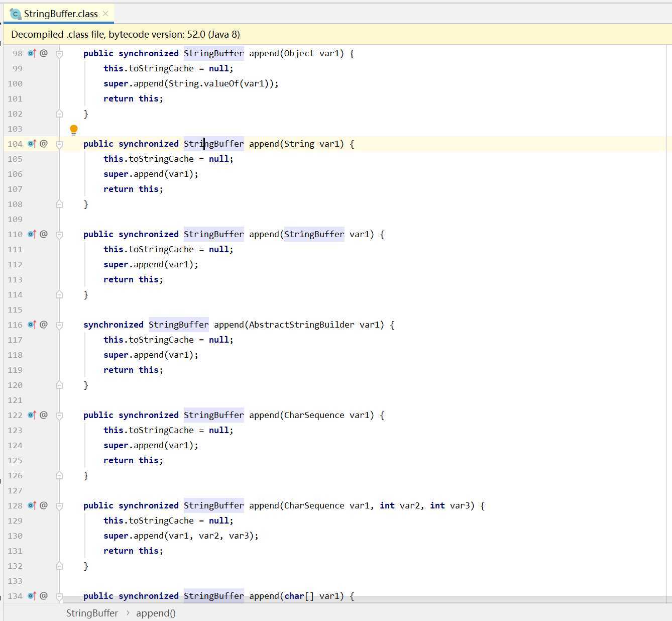Click 'String.valueOf' on line 100

point(204,83)
